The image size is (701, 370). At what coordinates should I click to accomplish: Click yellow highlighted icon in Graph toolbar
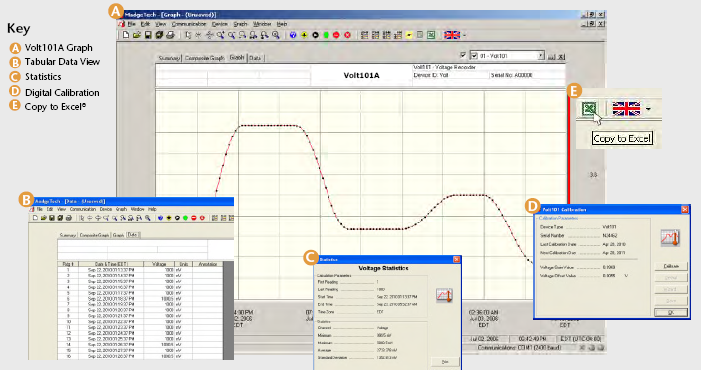[409, 35]
